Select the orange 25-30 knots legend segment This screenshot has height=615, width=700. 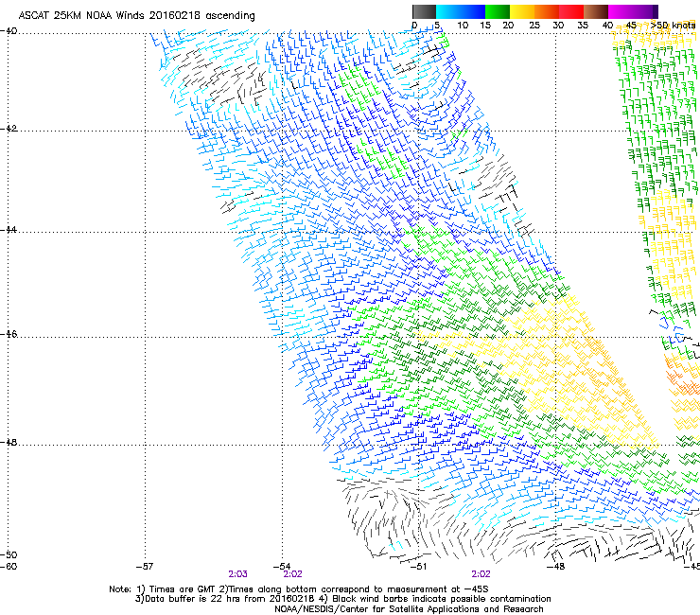click(547, 11)
